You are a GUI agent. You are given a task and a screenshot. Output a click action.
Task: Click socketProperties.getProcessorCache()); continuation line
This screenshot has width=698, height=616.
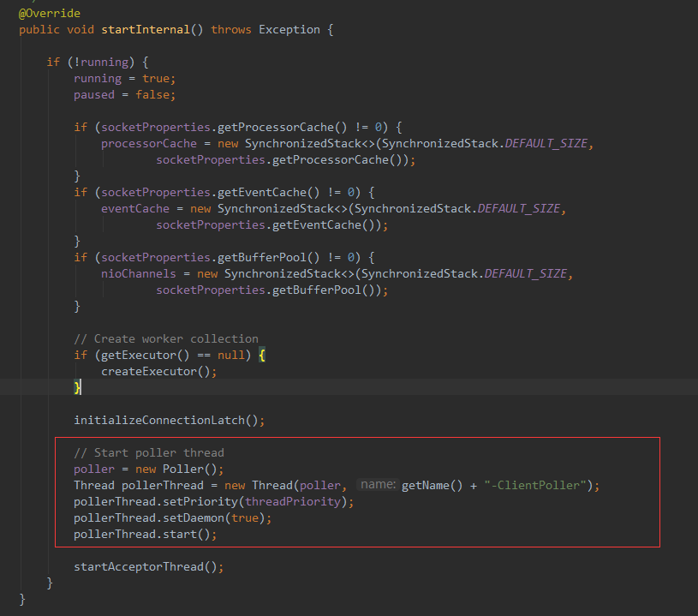pyautogui.click(x=286, y=160)
